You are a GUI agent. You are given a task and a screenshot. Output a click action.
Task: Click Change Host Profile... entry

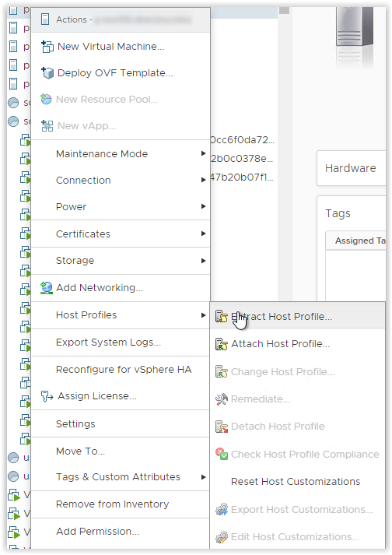pyautogui.click(x=298, y=371)
